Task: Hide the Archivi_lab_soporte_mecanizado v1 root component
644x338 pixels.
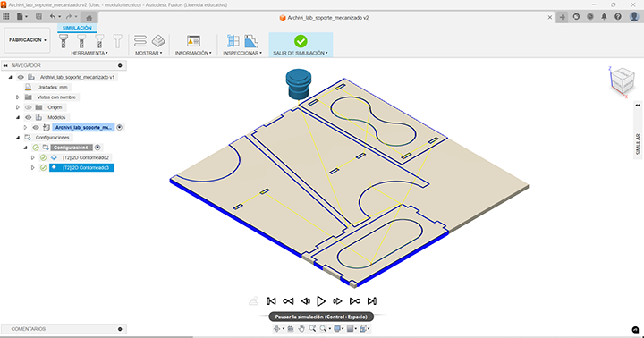Action: (21, 77)
